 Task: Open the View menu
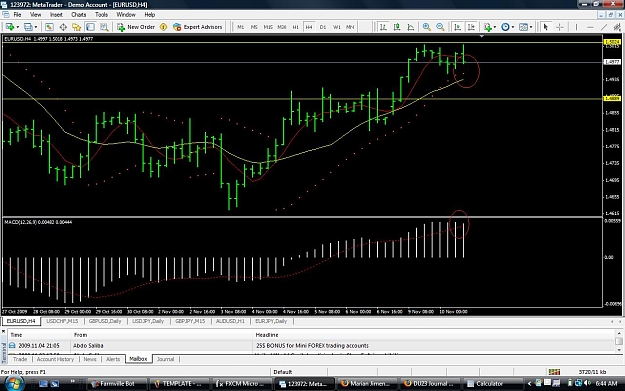pyautogui.click(x=35, y=14)
